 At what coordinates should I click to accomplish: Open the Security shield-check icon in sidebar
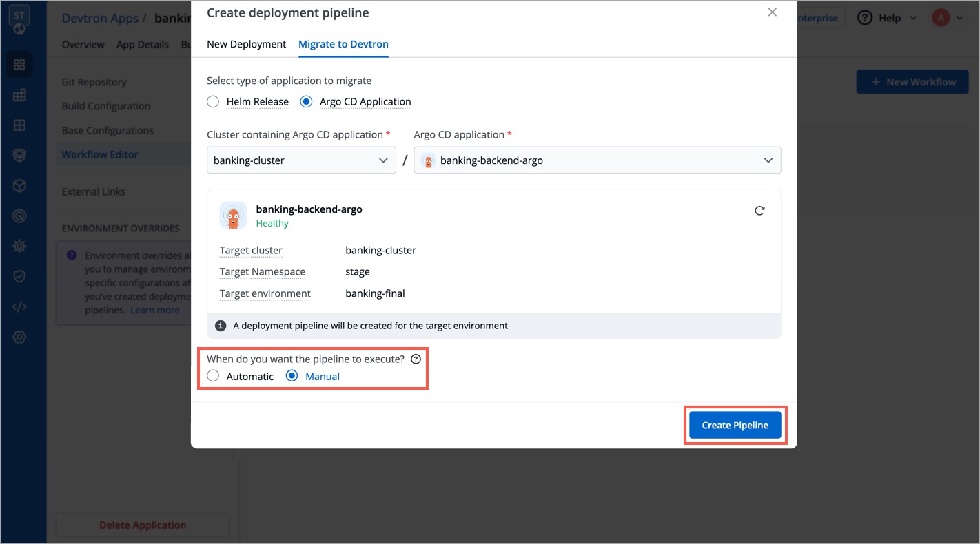coord(19,275)
